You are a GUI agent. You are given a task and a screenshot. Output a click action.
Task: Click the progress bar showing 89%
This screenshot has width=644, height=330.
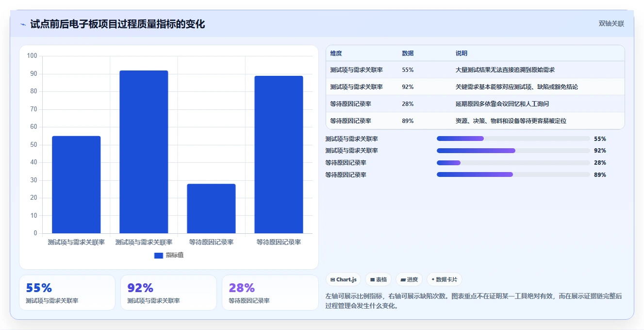[x=513, y=174]
